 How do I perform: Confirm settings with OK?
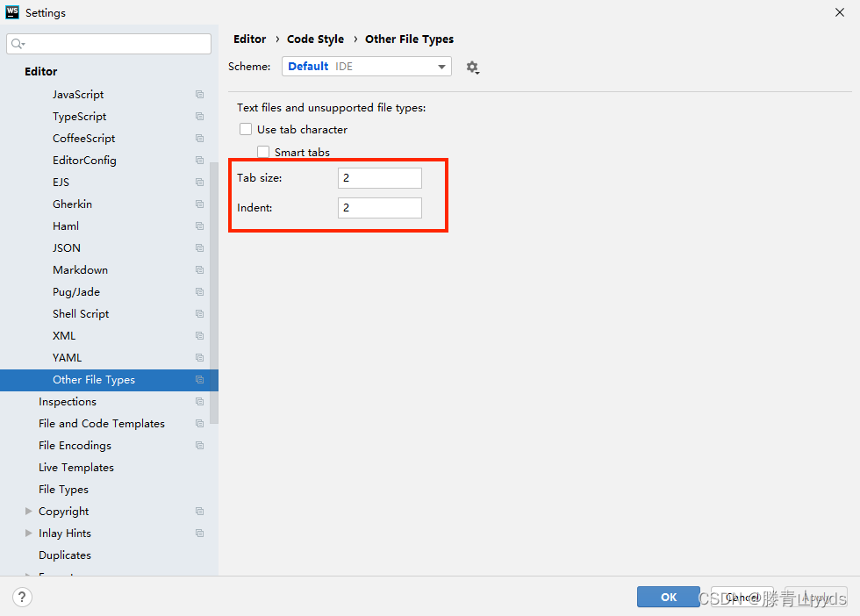(x=668, y=597)
